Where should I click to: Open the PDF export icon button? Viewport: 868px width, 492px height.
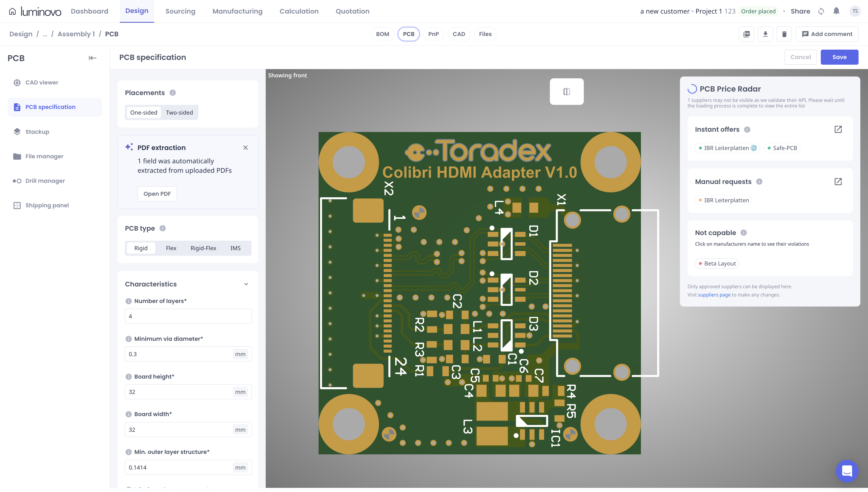(x=746, y=34)
